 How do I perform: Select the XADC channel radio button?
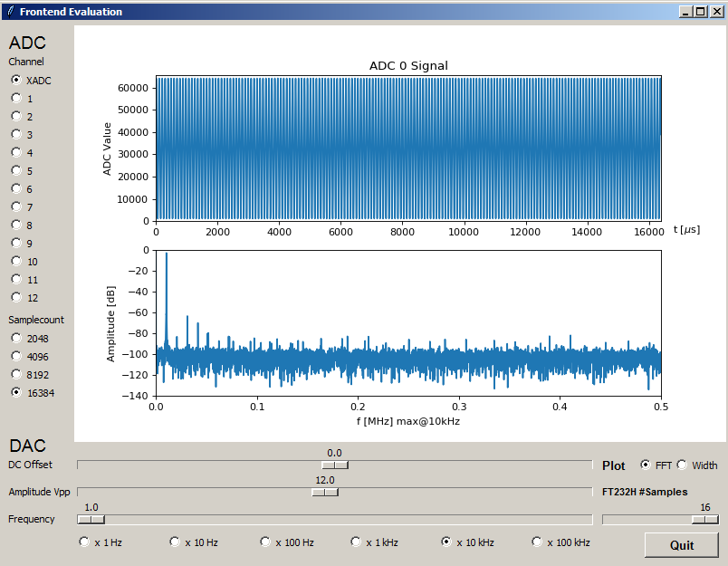16,81
